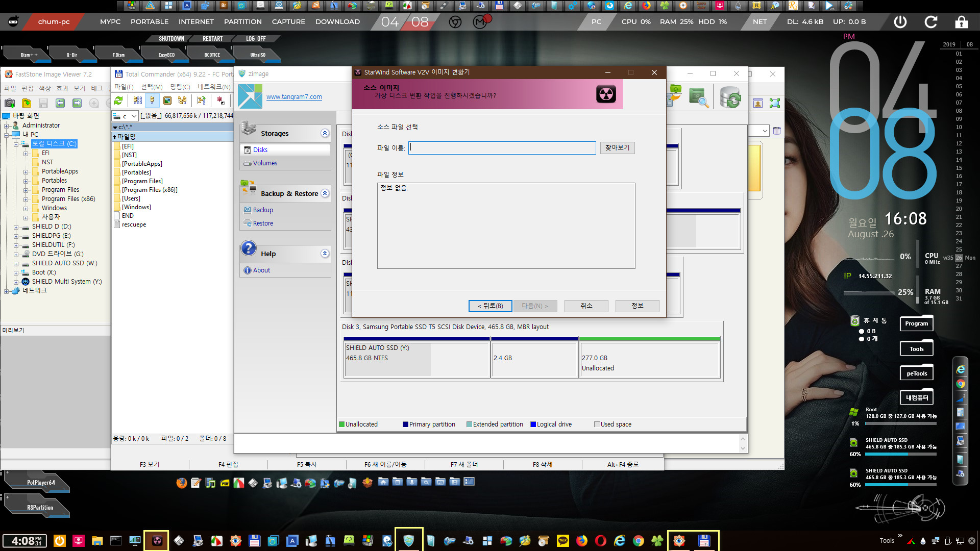Launch Opera from the taskbar
Image resolution: width=980 pixels, height=551 pixels.
coord(601,541)
